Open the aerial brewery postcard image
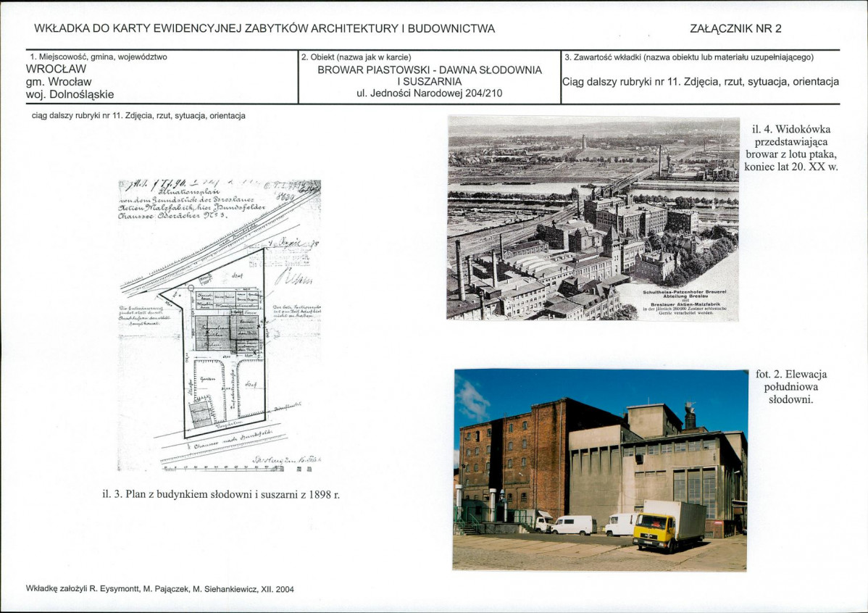The height and width of the screenshot is (613, 868). pyautogui.click(x=593, y=218)
